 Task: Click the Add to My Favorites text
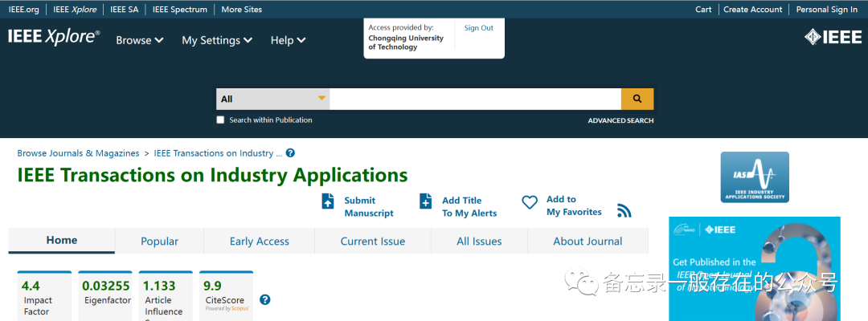click(574, 205)
